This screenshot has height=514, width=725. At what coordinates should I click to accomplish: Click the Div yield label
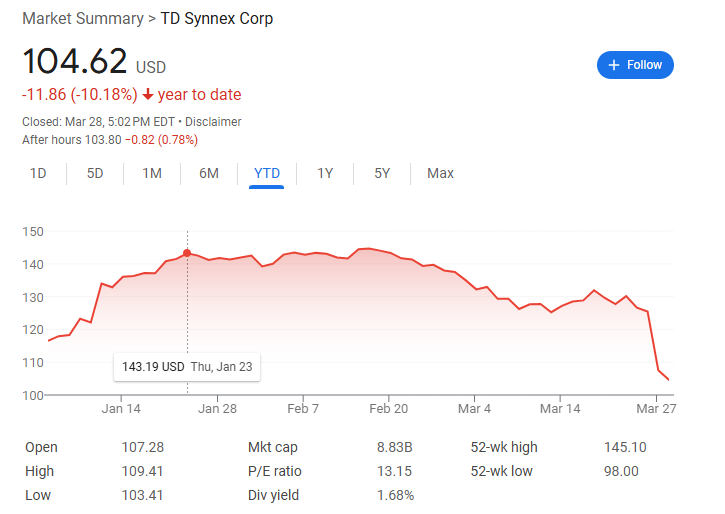click(x=273, y=496)
